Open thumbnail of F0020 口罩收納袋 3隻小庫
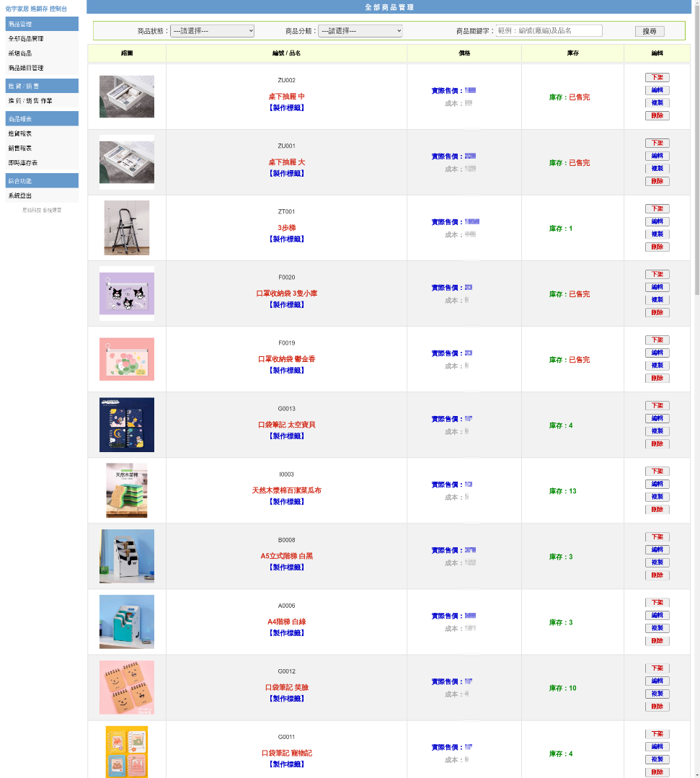This screenshot has height=778, width=700. pos(126,293)
